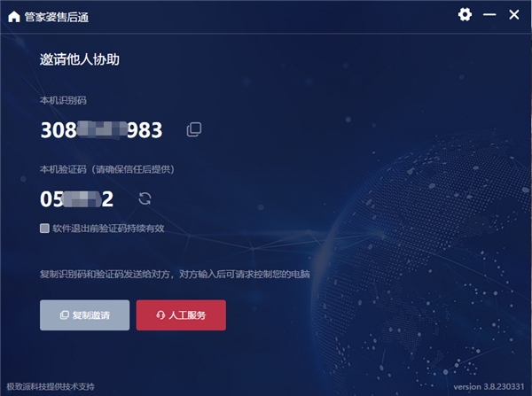Click the 软件退出前验证码持续有效 label text
Image resolution: width=532 pixels, height=396 pixels.
click(108, 229)
